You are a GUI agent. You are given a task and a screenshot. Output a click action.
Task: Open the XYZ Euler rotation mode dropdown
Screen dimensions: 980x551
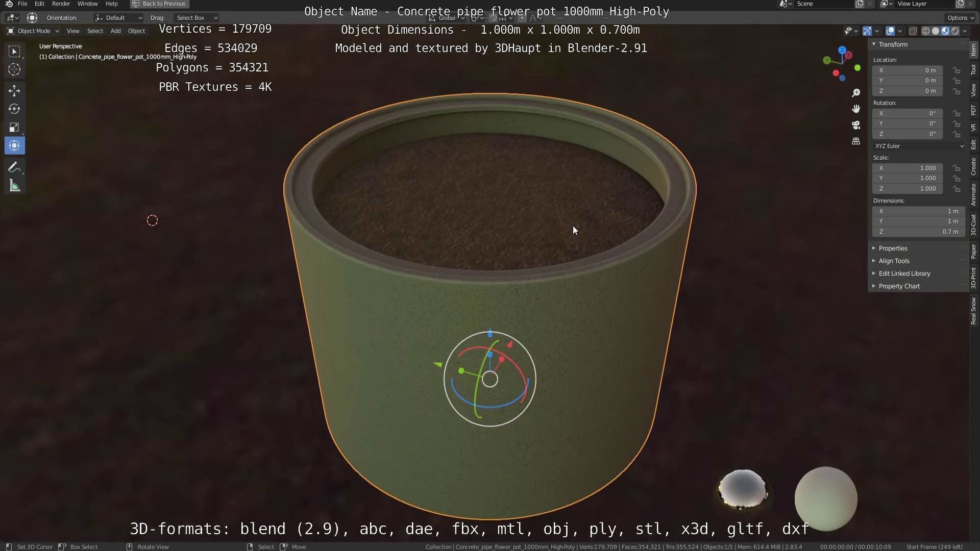(x=919, y=146)
